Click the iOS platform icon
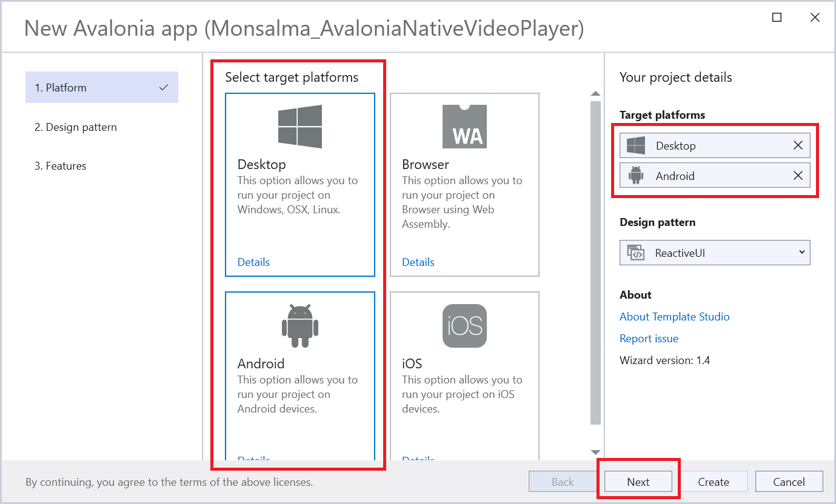The image size is (836, 504). click(464, 326)
